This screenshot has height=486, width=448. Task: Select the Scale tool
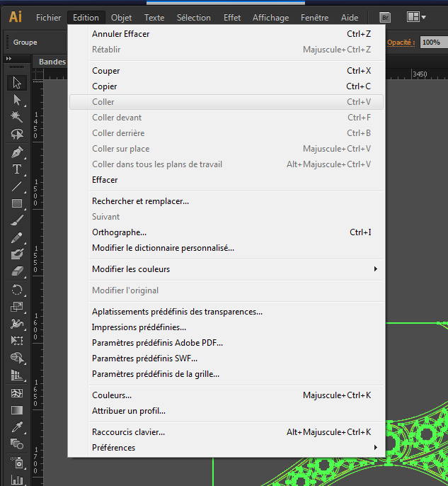pyautogui.click(x=17, y=307)
